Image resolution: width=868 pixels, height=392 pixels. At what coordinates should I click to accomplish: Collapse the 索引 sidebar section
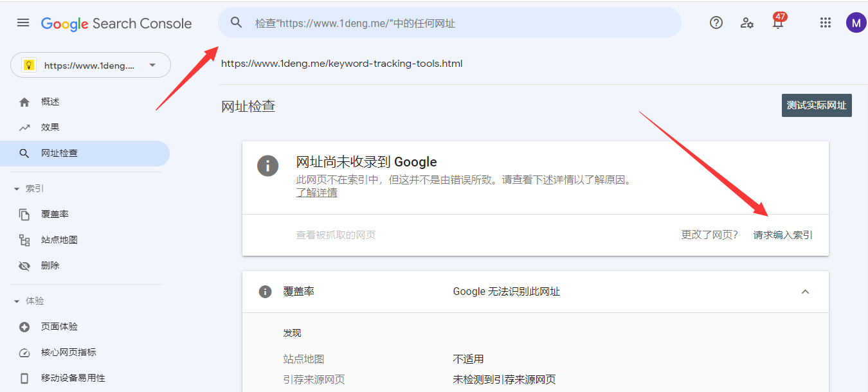(17, 188)
